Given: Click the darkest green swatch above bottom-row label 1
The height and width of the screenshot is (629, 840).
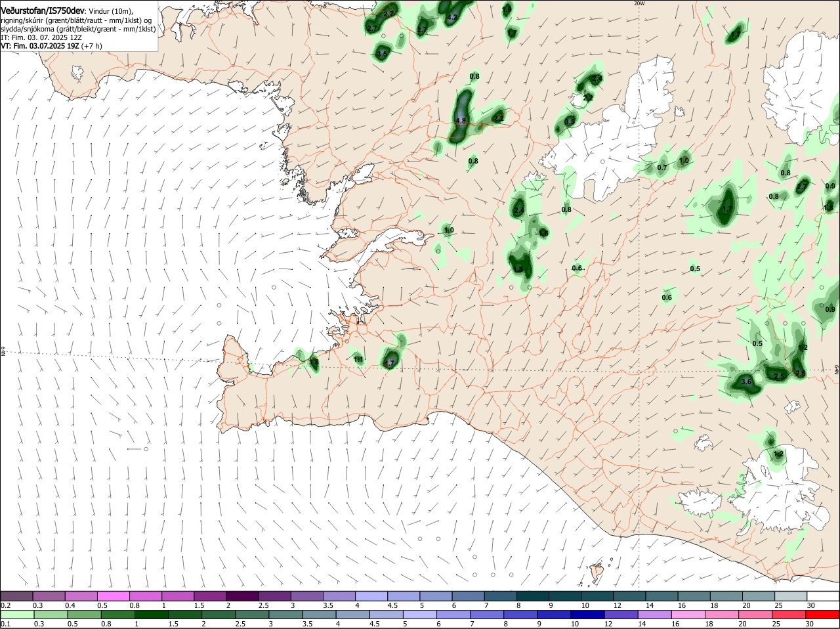Looking at the screenshot, I should pos(152,615).
